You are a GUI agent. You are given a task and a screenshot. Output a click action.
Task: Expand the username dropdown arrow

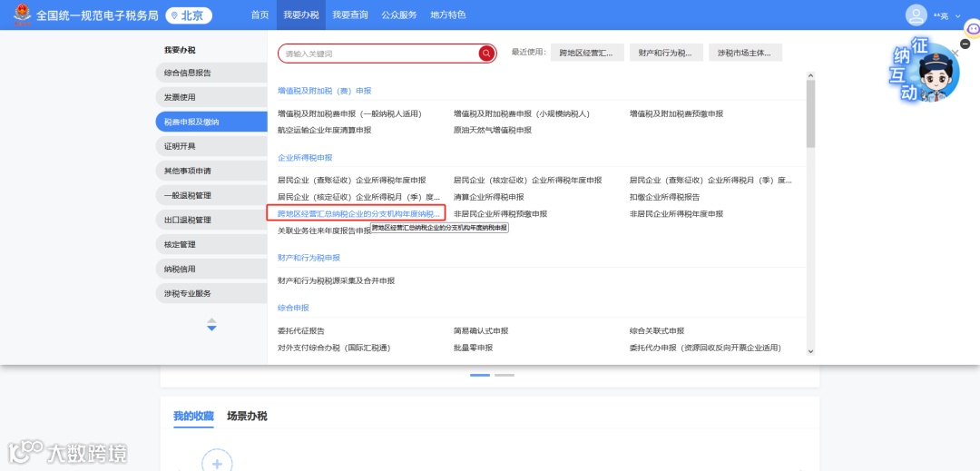[957, 15]
